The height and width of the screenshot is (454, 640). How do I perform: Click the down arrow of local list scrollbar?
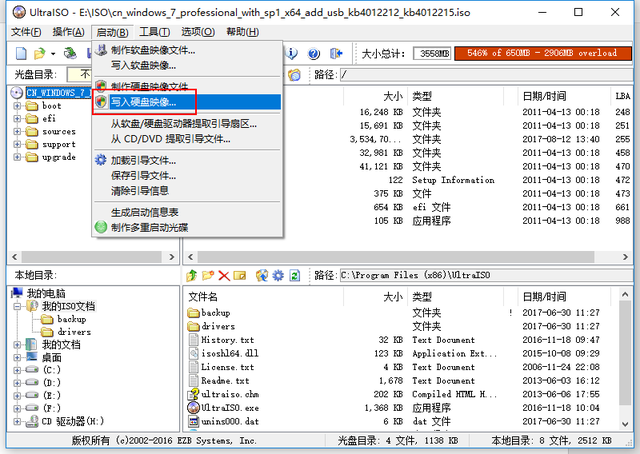625,424
